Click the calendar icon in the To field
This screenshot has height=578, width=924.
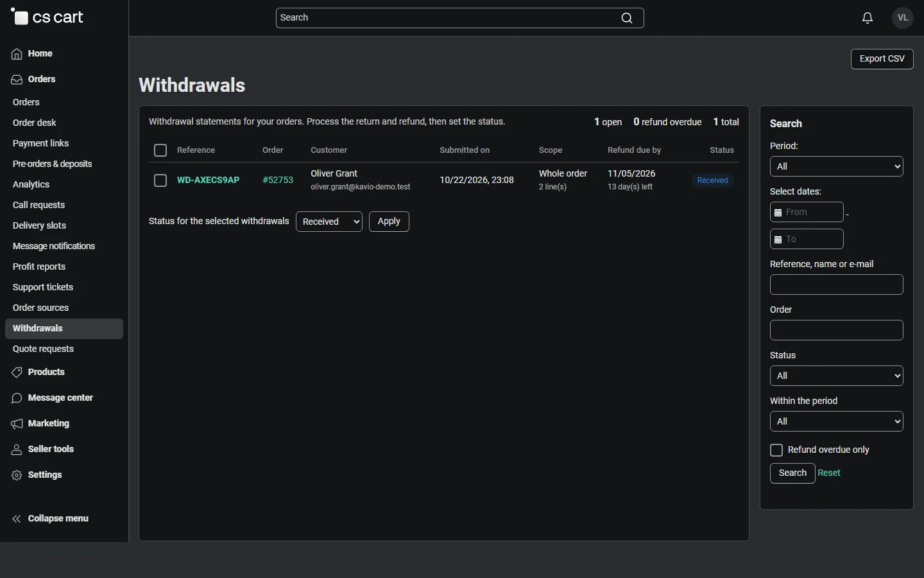[x=778, y=240]
